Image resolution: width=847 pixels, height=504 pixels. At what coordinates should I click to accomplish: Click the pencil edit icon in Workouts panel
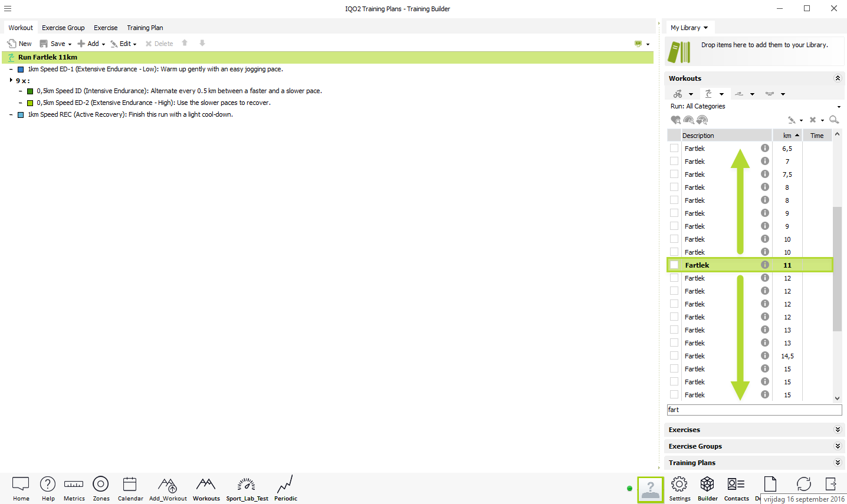792,120
